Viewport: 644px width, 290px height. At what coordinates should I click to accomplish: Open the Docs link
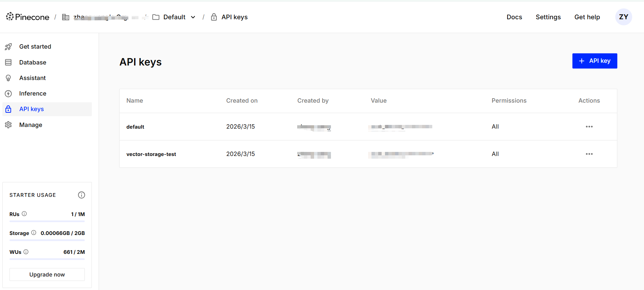pyautogui.click(x=514, y=17)
